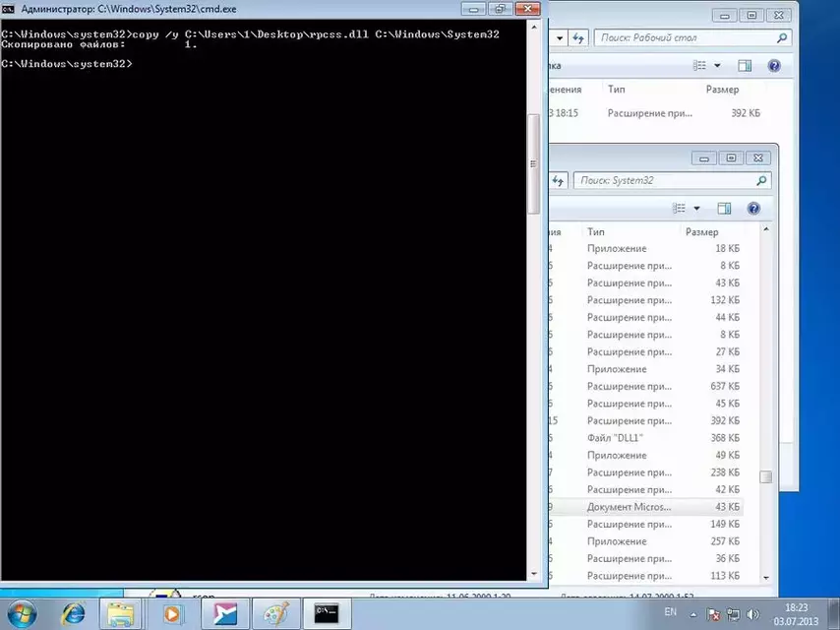This screenshot has height=630, width=840.
Task: Toggle preview pane in System32 window
Action: pyautogui.click(x=724, y=208)
